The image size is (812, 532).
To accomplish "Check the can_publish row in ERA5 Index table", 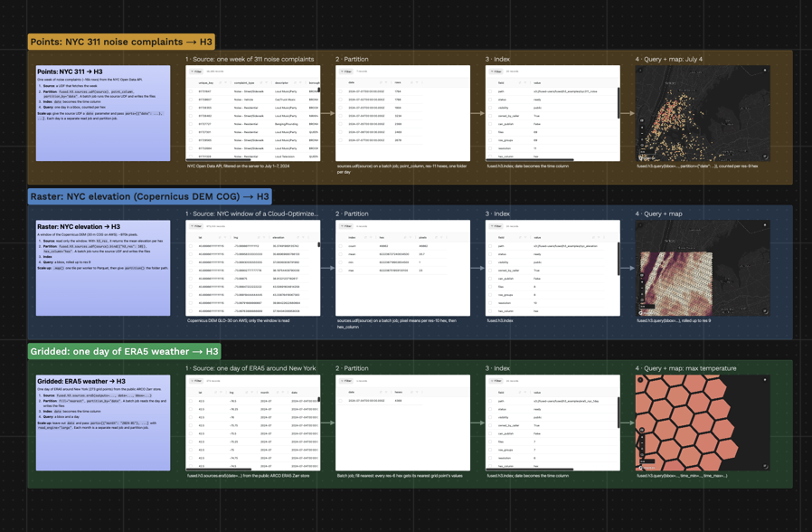I will point(490,433).
